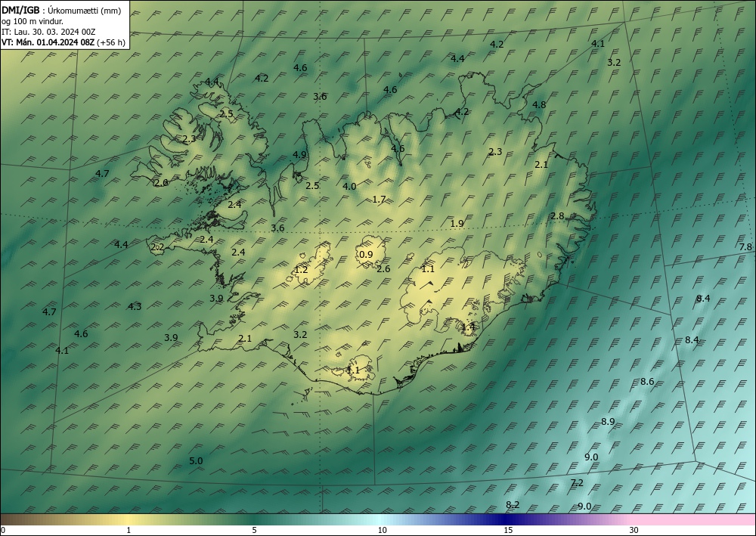
Task: Click the "(+56 h)" forecast offset text
Action: 111,42
